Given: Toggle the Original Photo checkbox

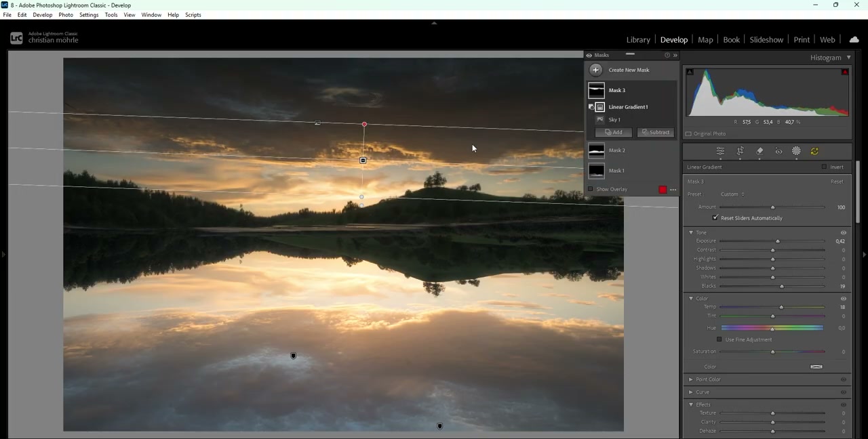Looking at the screenshot, I should 688,134.
